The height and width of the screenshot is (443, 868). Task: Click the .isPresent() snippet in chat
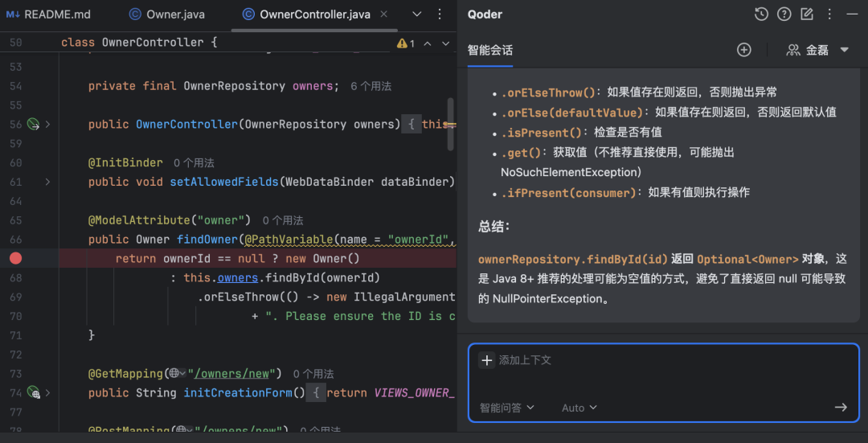click(542, 133)
